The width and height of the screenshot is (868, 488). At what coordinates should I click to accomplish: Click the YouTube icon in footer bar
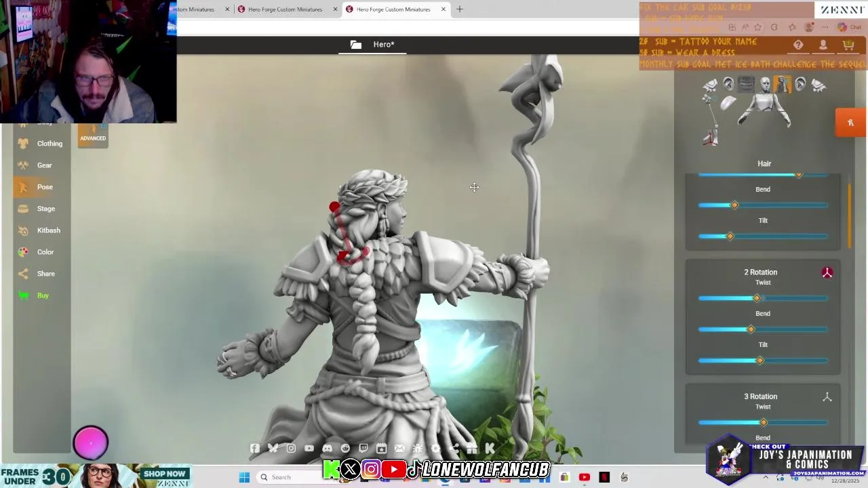pyautogui.click(x=309, y=448)
